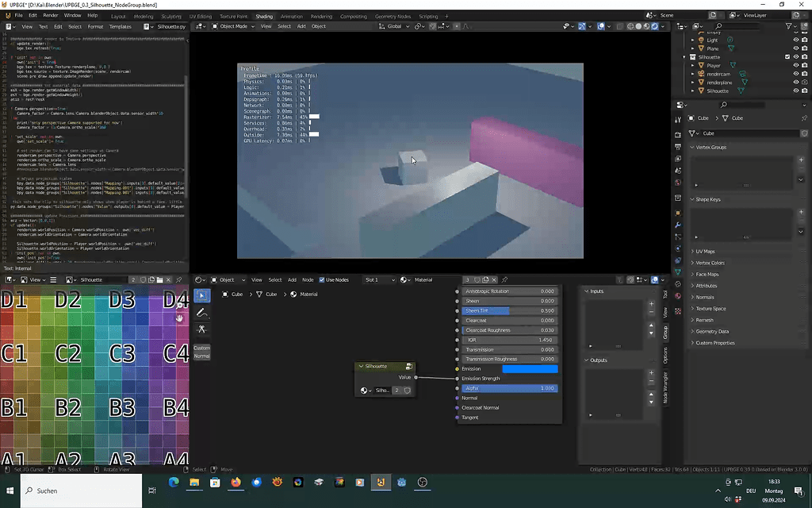
Task: Open the Options sidebar tab
Action: [665, 355]
